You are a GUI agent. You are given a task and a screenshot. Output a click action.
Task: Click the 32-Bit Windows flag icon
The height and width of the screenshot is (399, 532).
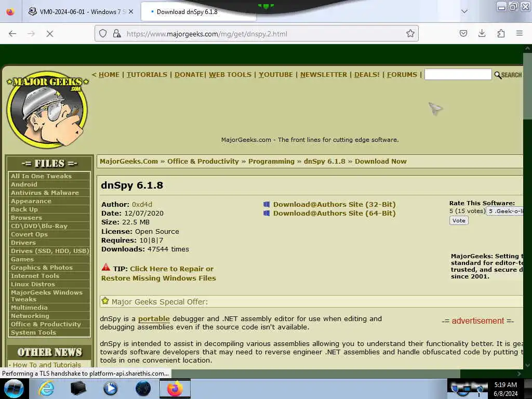pos(267,204)
